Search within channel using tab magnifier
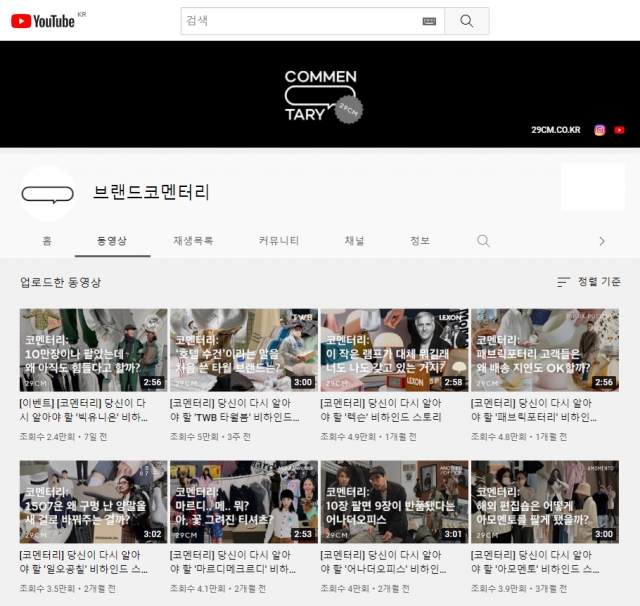 pyautogui.click(x=483, y=241)
